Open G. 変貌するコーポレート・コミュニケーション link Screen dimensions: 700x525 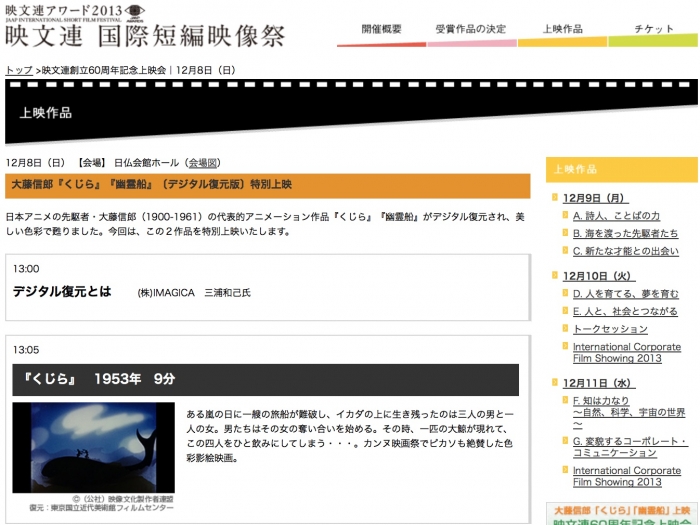(630, 447)
